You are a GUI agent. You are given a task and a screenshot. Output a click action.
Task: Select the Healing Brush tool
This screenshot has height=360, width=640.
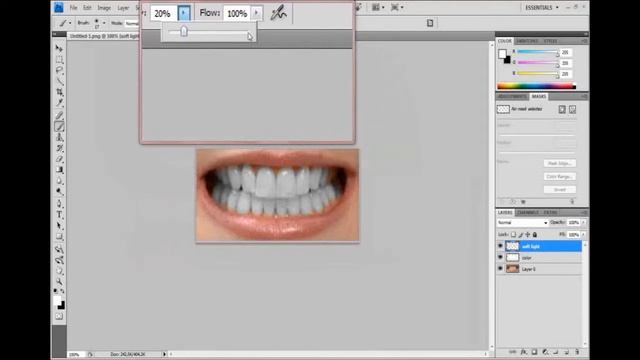(60, 116)
